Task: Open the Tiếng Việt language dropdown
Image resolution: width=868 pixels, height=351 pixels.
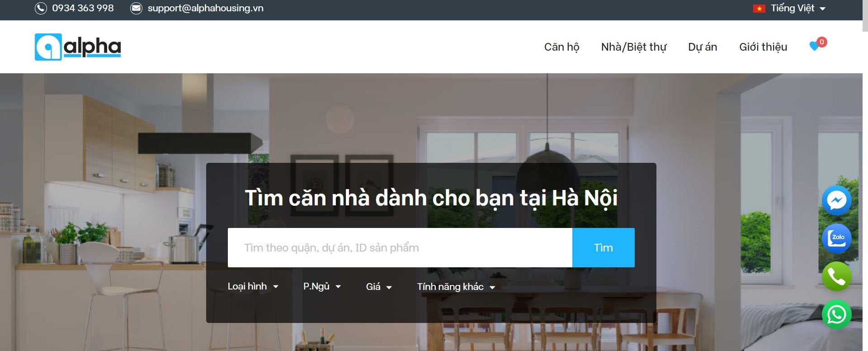Action: tap(798, 8)
